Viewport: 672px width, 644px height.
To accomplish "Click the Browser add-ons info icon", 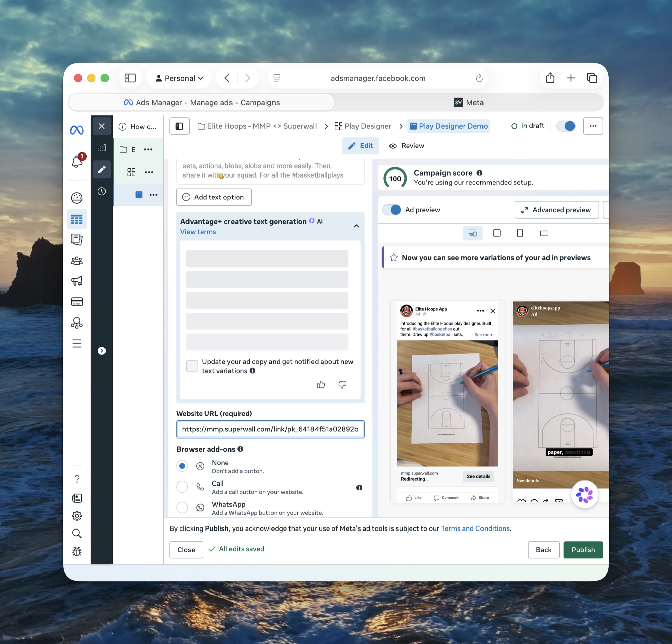I will (x=240, y=449).
